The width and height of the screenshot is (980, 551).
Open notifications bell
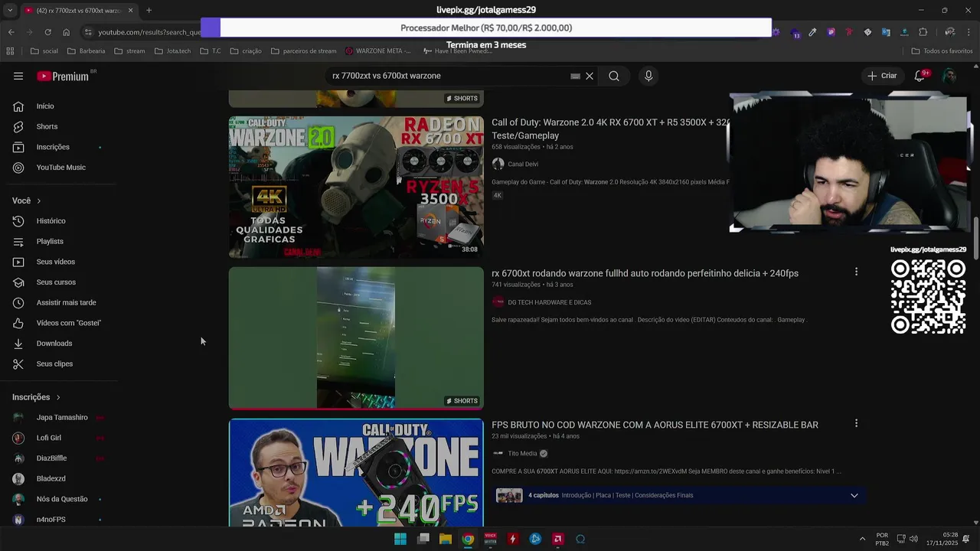pyautogui.click(x=920, y=76)
